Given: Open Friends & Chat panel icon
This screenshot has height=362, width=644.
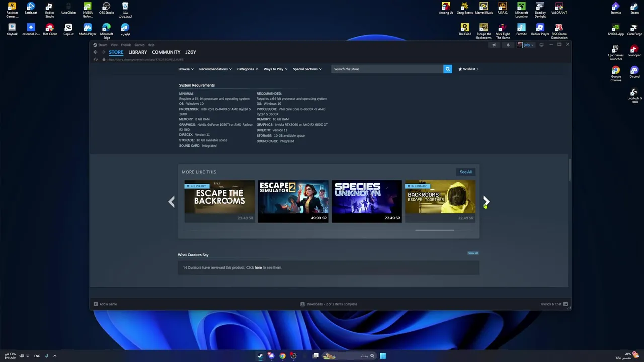Looking at the screenshot, I should coord(565,304).
